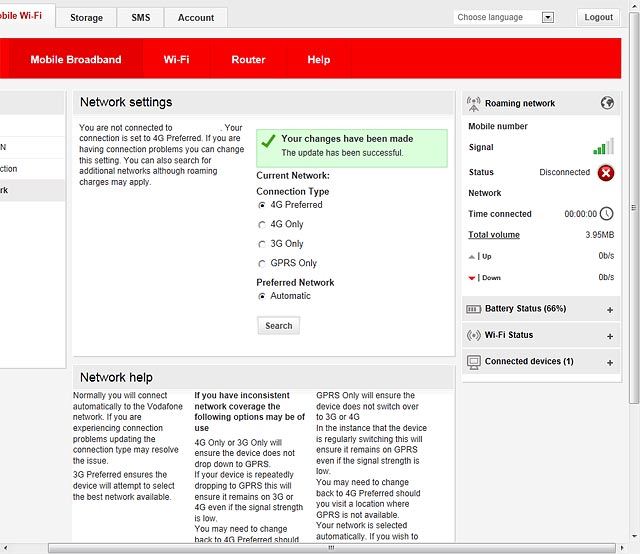Click the vertical scrollbar thumb
Viewport: 640px width, 554px height.
pos(634,207)
